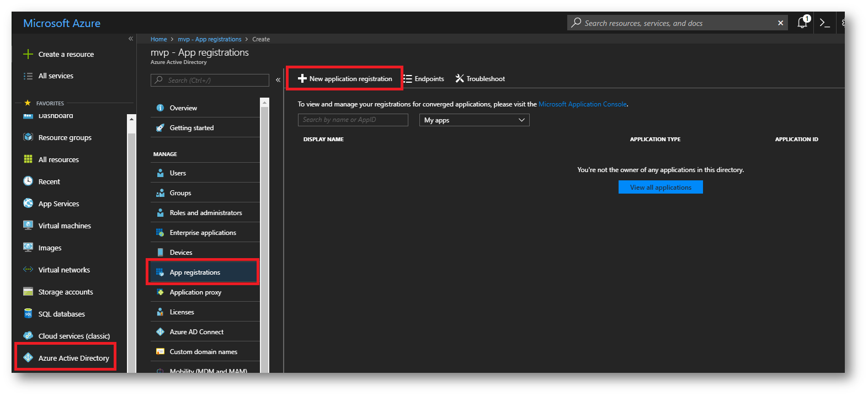This screenshot has height=396, width=868.
Task: Open Endpoints in the command bar
Action: point(424,79)
